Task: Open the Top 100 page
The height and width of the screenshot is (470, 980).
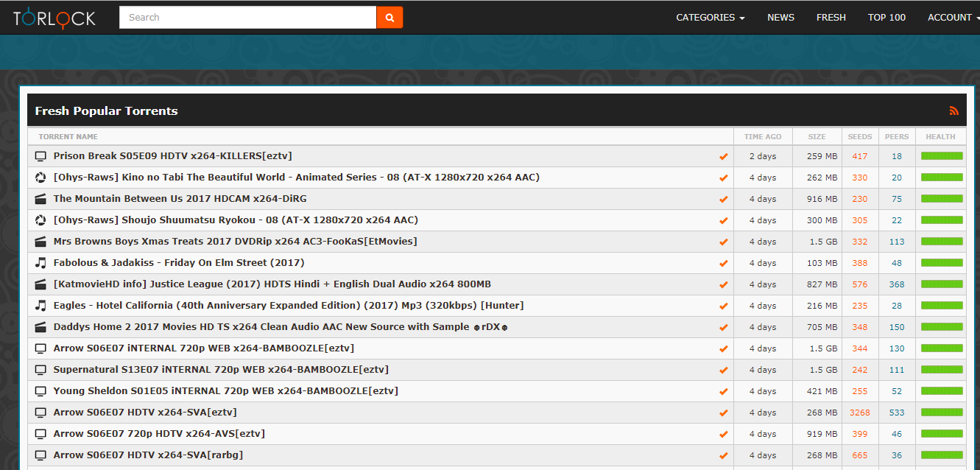Action: (886, 18)
